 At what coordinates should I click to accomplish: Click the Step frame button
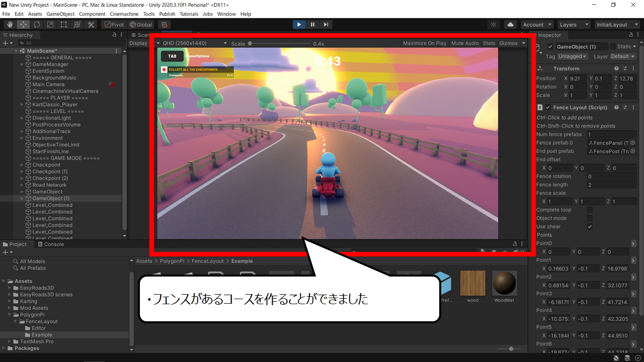326,25
